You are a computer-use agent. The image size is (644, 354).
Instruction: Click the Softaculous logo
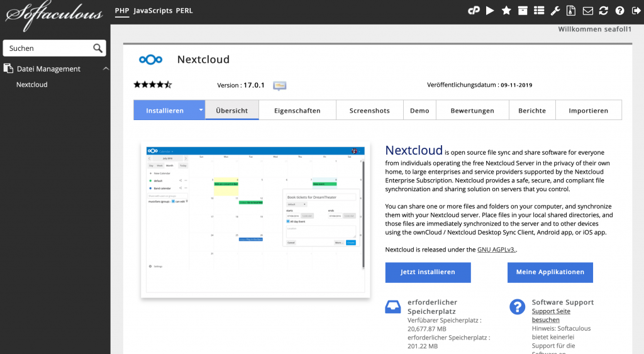[54, 15]
